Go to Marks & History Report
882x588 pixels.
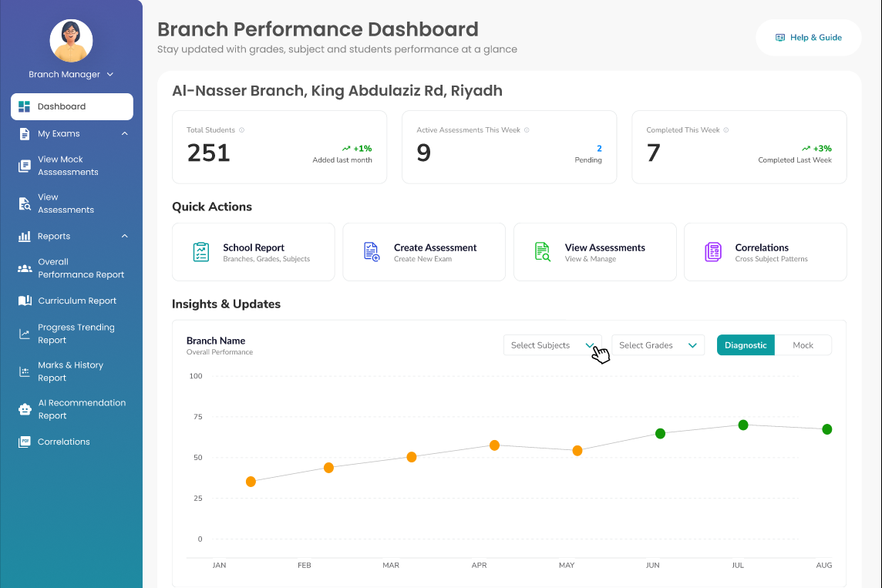click(70, 371)
